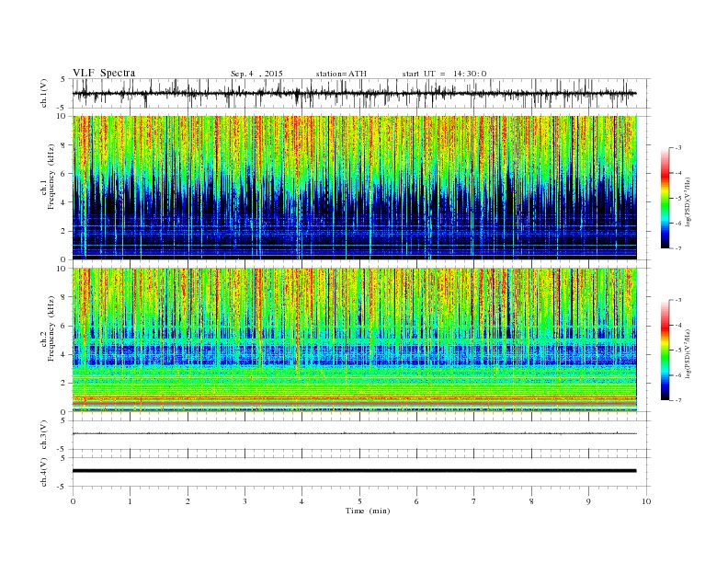Select the "ch.3(V)" axis label
Viewport: 728px width, 563px height.
tap(43, 435)
